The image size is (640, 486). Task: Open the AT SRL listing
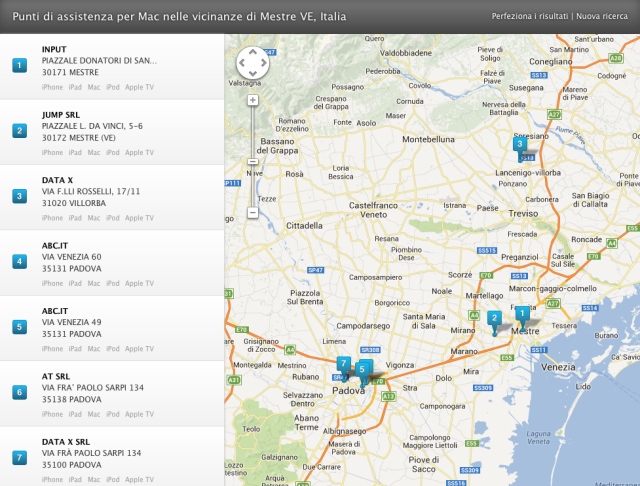tap(112, 394)
